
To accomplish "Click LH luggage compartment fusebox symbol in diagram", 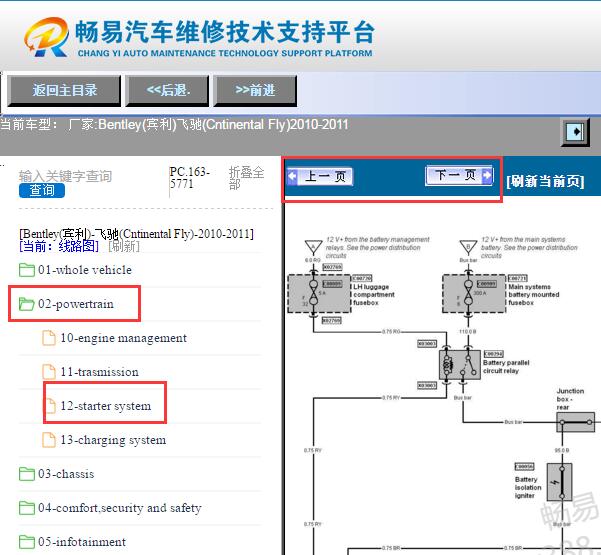I will 319,294.
